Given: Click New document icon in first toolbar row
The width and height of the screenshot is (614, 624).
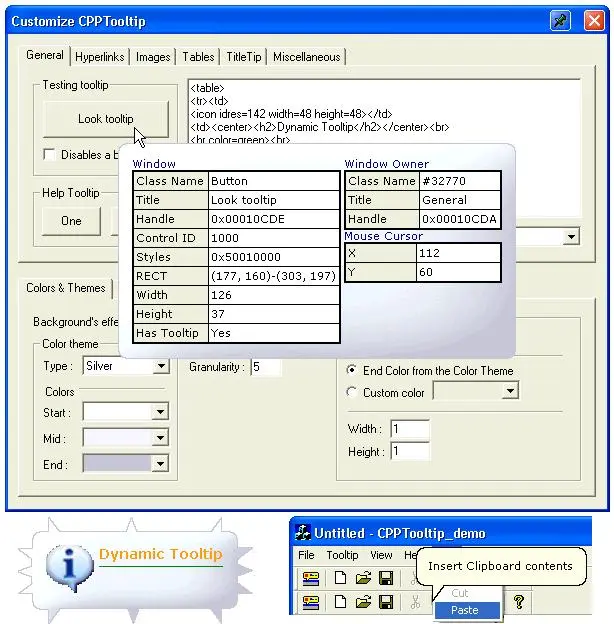Looking at the screenshot, I should pyautogui.click(x=340, y=578).
